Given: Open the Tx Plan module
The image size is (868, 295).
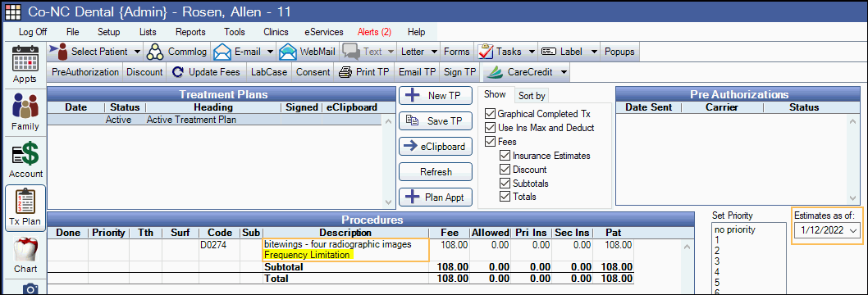Looking at the screenshot, I should coord(25,207).
